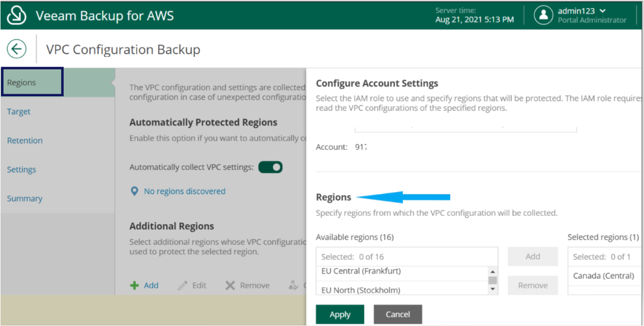Click the Remove button between the region lists

coord(533,285)
